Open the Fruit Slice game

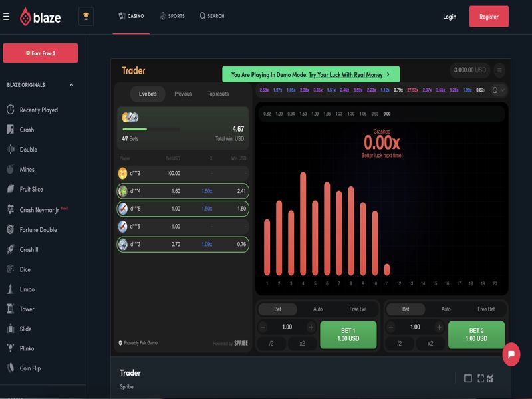tap(25, 189)
